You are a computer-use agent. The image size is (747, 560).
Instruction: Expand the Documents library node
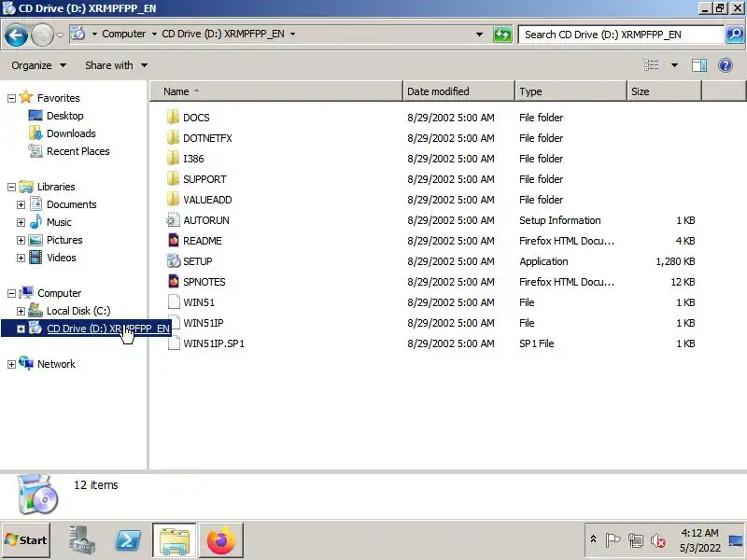21,204
